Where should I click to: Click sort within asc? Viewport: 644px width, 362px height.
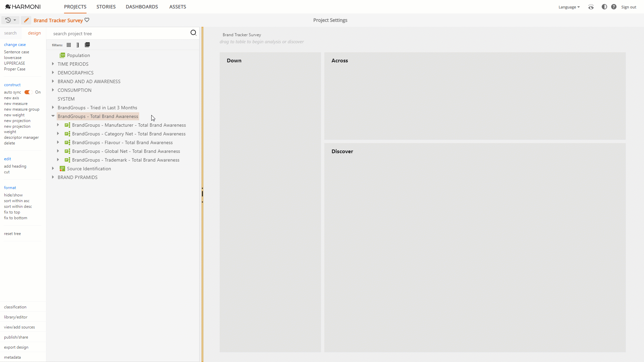pos(17,201)
